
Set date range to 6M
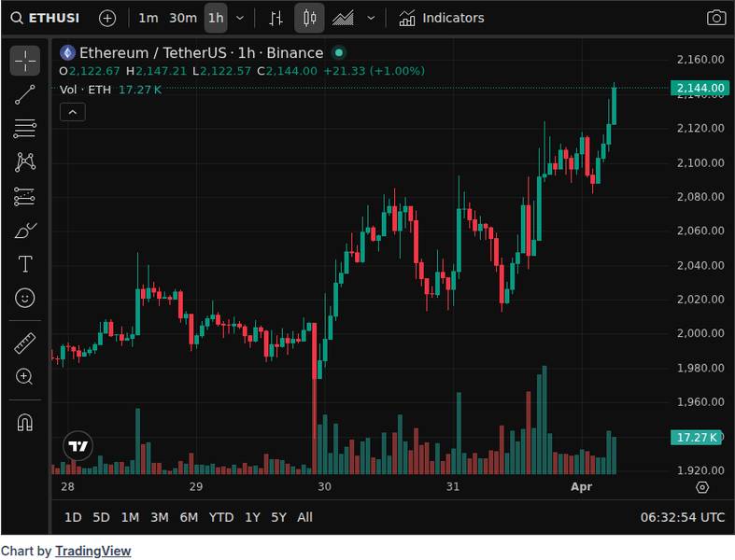tap(189, 517)
